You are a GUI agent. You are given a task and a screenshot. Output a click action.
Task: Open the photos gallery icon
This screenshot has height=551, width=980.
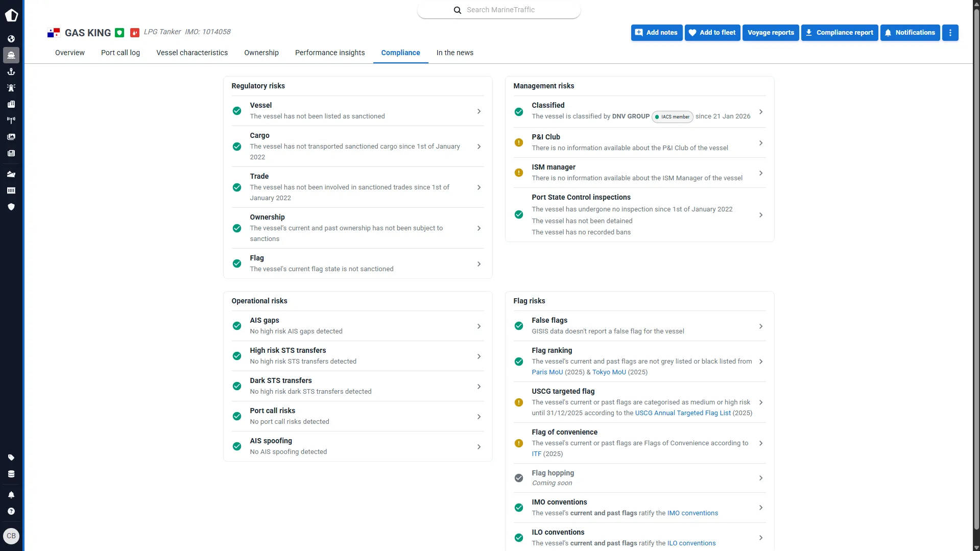(11, 137)
